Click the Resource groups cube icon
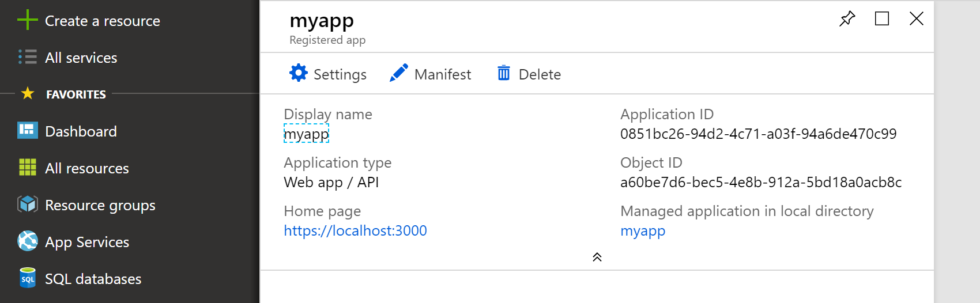The image size is (980, 303). (x=28, y=204)
